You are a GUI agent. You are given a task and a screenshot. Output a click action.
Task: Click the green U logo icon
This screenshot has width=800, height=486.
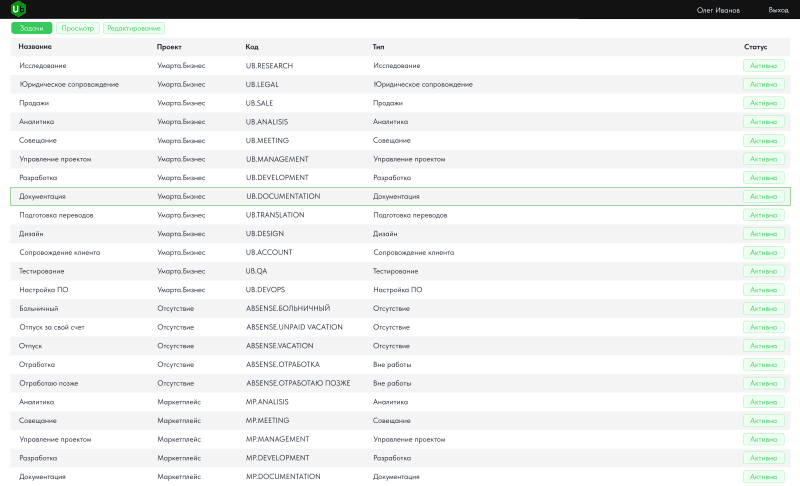18,9
